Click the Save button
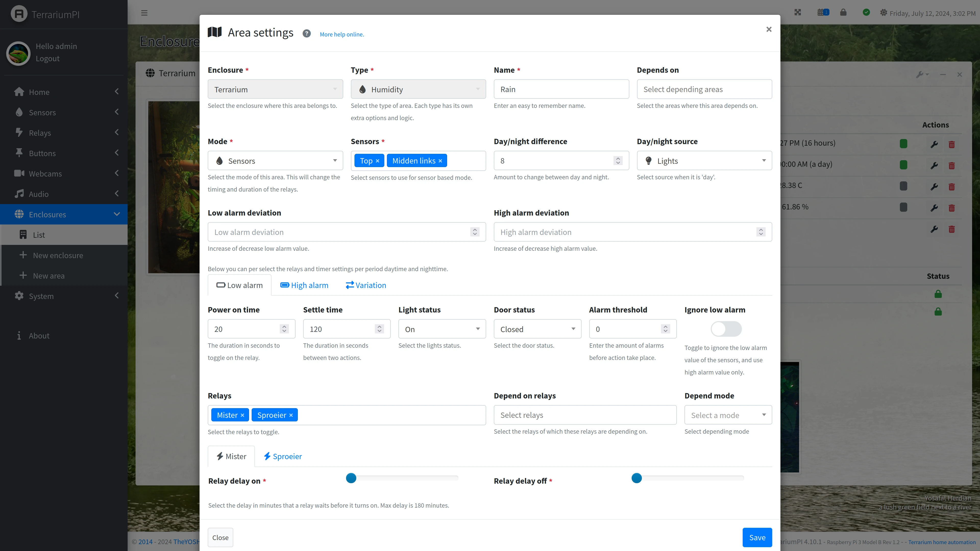Screen dimensions: 980x551 (x=756, y=537)
